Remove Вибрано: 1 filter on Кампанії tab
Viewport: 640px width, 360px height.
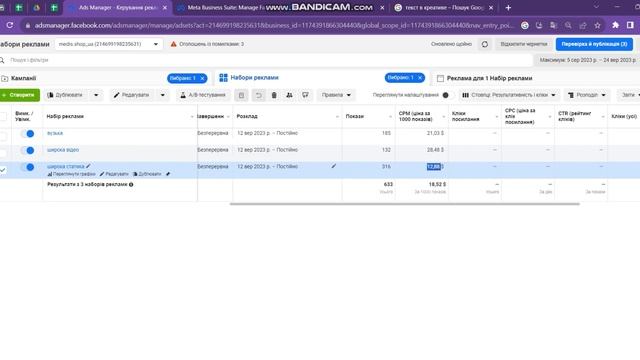[x=202, y=78]
